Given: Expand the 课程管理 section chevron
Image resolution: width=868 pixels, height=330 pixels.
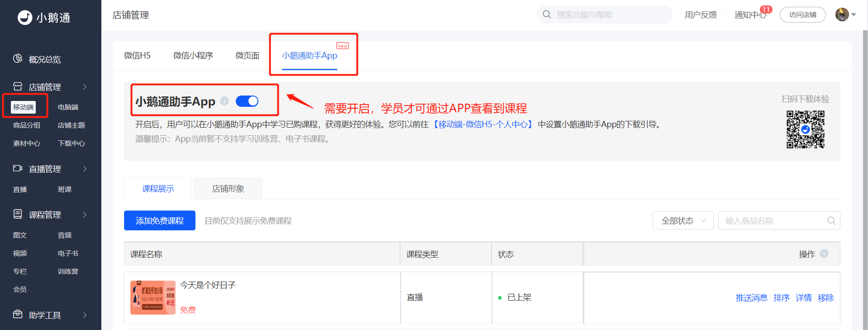Looking at the screenshot, I should tap(85, 215).
